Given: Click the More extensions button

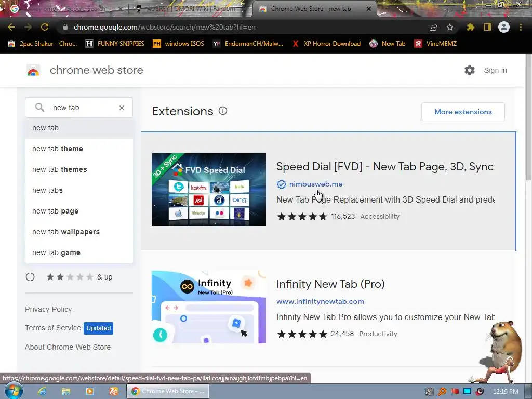Looking at the screenshot, I should pos(463,112).
